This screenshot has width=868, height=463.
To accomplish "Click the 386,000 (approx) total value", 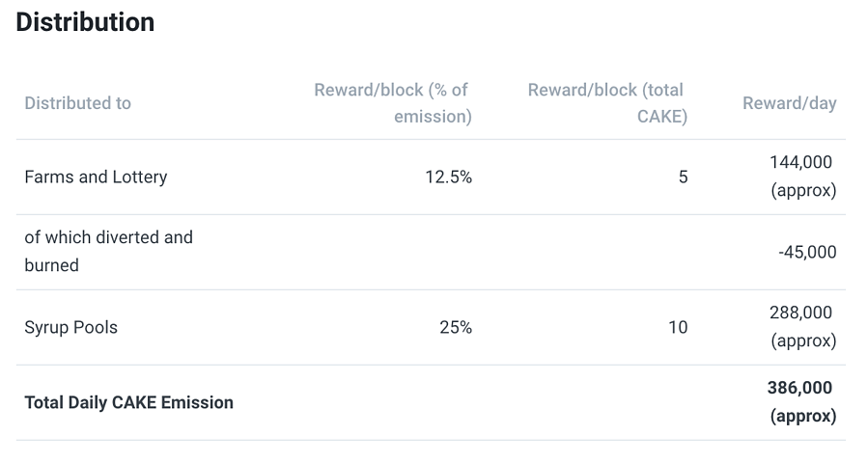I will click(802, 402).
